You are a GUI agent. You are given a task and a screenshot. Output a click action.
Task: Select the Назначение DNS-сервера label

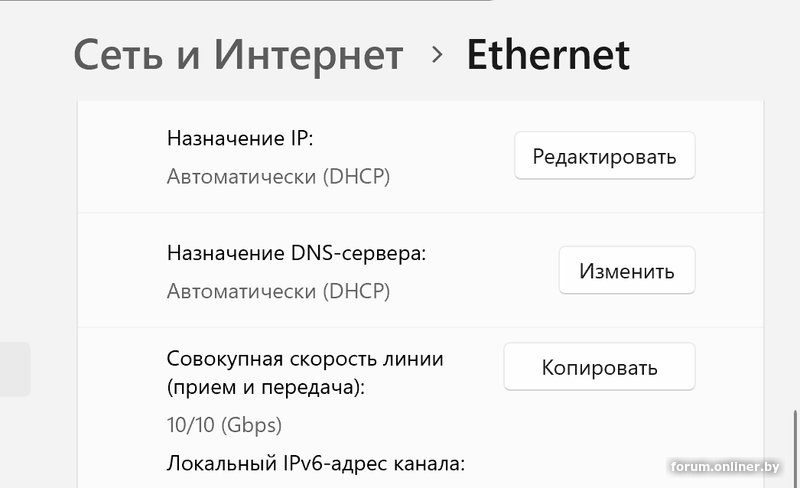tap(296, 253)
